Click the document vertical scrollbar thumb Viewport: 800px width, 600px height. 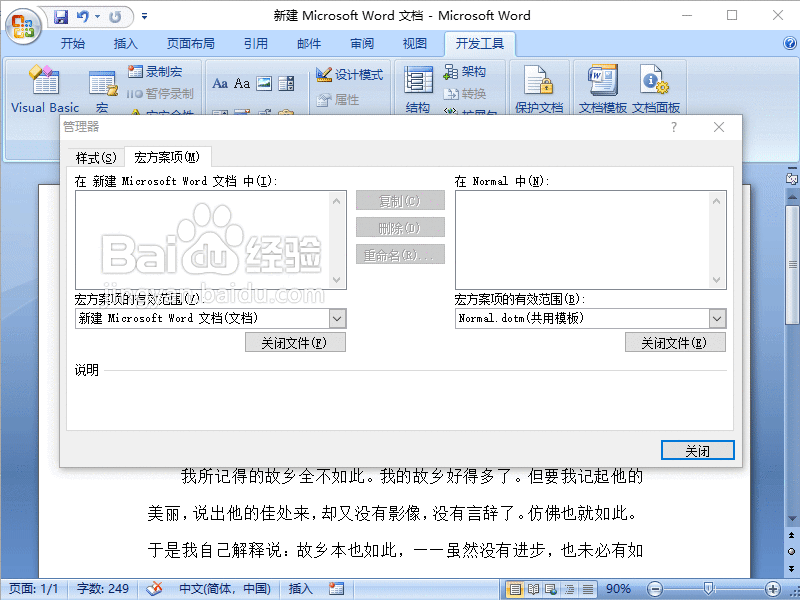[x=792, y=264]
